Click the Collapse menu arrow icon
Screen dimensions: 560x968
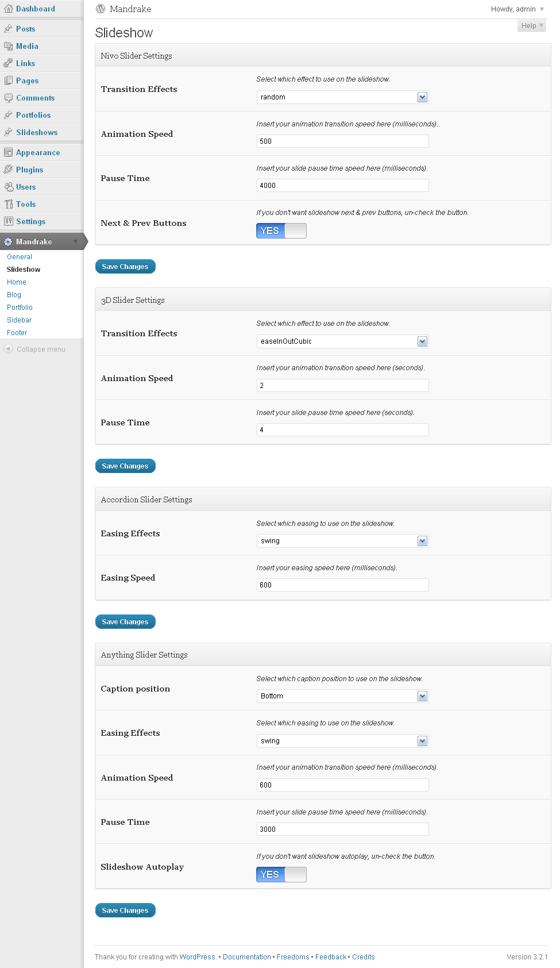point(8,349)
